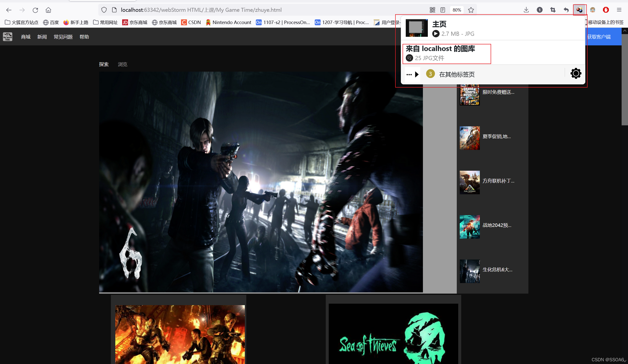Screen dimensions: 628x364
Task: Click the three dots more actions icon
Action: (409, 75)
